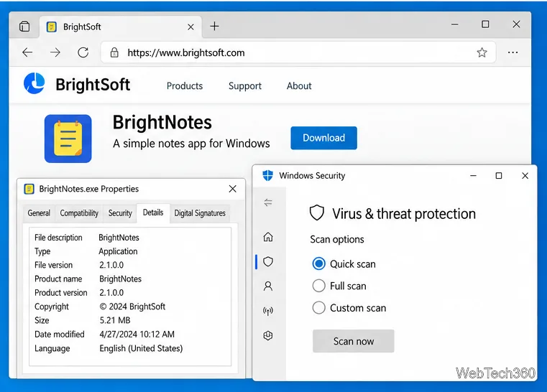Click the Product name property label

click(x=58, y=279)
